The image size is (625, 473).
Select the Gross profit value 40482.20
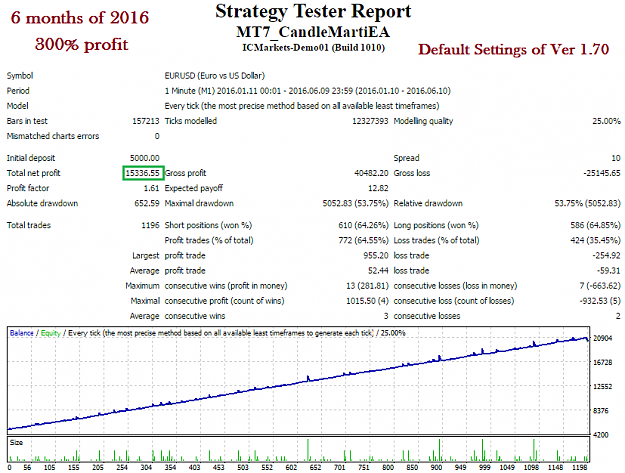(371, 173)
